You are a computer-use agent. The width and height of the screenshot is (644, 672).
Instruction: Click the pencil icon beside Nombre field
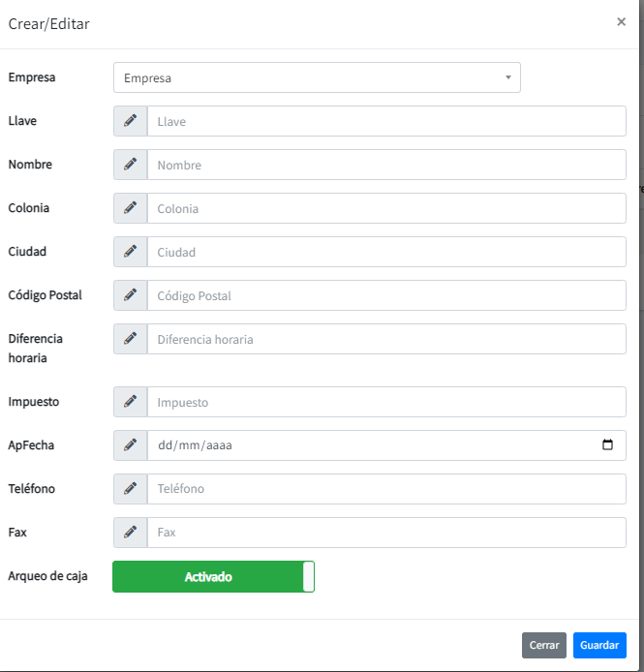click(x=130, y=165)
